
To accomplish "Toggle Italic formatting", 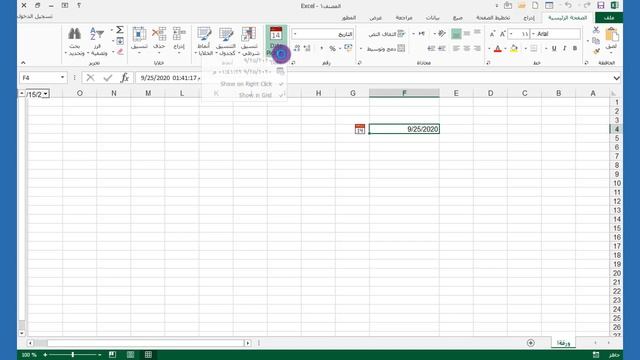I will [x=564, y=49].
